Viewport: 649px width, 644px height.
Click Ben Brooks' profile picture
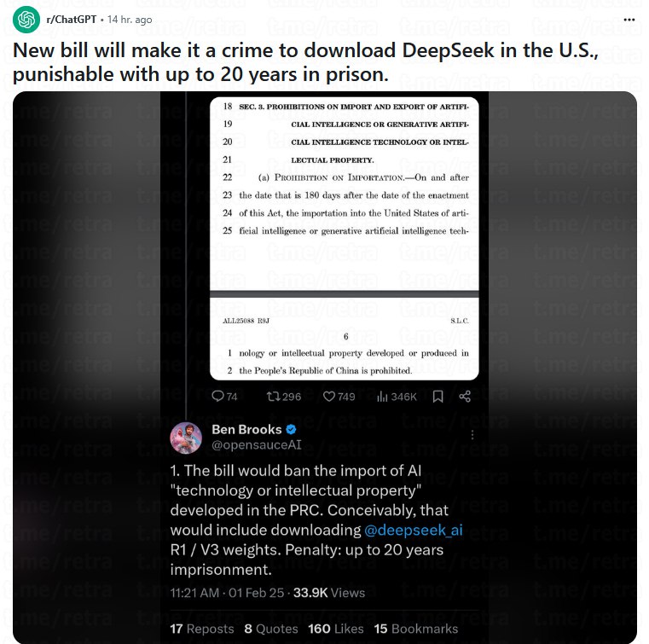click(186, 438)
